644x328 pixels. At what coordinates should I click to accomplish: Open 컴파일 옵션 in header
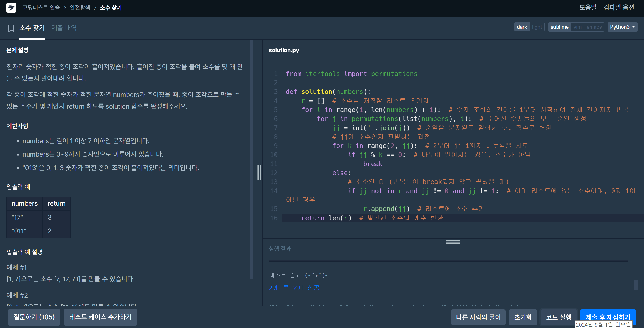click(619, 8)
